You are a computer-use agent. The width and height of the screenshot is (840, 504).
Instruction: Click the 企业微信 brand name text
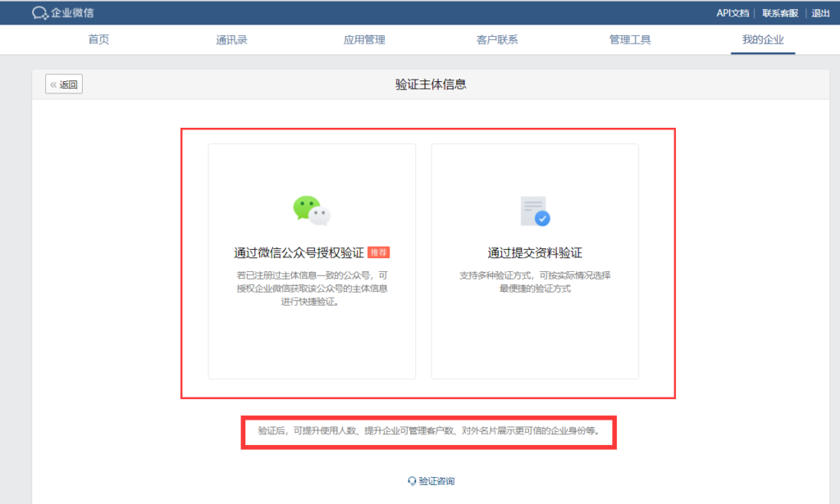pyautogui.click(x=72, y=13)
